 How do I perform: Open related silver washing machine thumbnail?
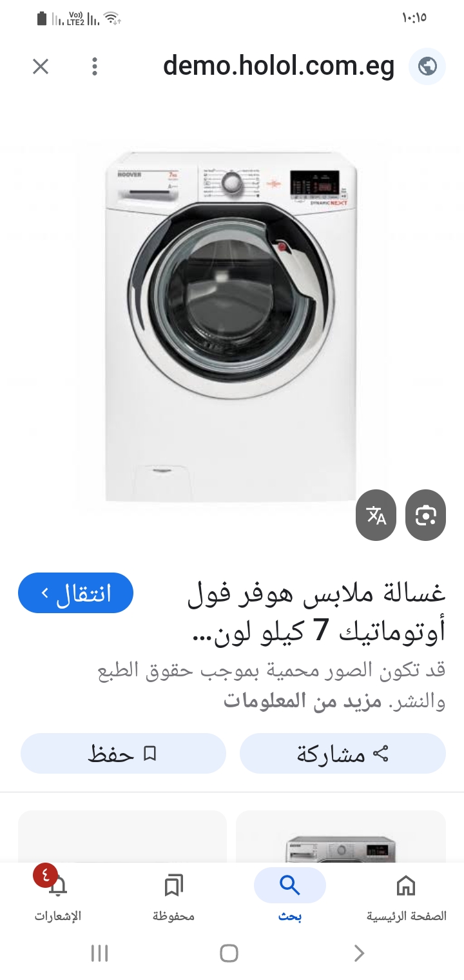click(x=341, y=837)
